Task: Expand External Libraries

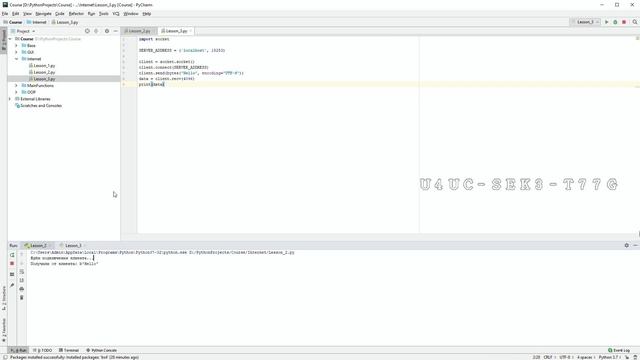Action: [x=10, y=99]
